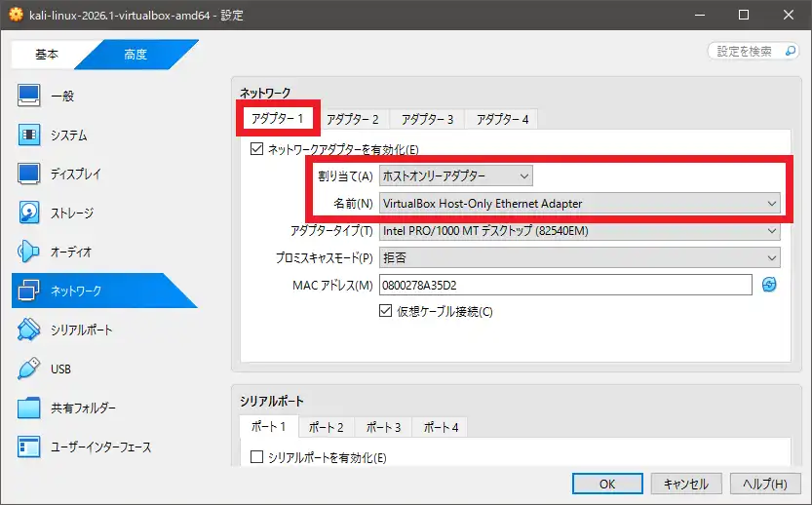Expand the アダプタータイプ dropdown

click(x=579, y=230)
